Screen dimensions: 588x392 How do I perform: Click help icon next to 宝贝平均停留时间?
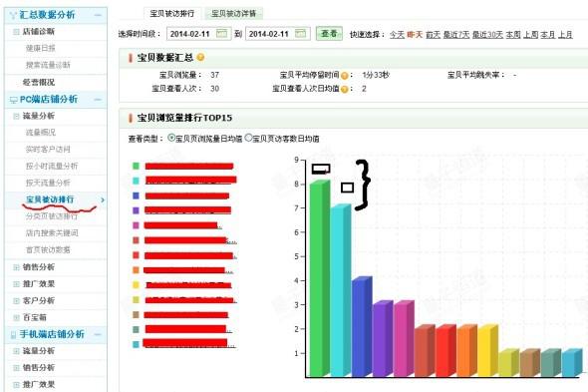coord(344,76)
